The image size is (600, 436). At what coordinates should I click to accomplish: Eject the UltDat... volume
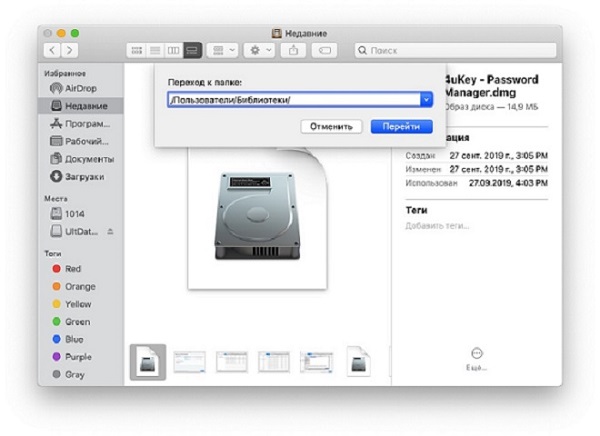tap(110, 231)
